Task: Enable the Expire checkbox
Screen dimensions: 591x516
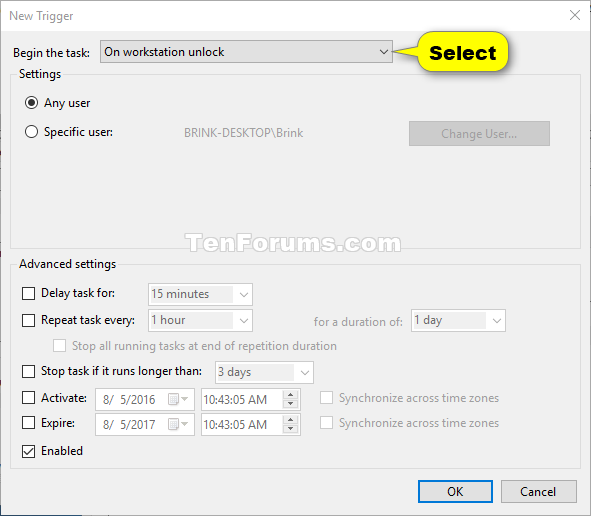Action: click(x=28, y=423)
